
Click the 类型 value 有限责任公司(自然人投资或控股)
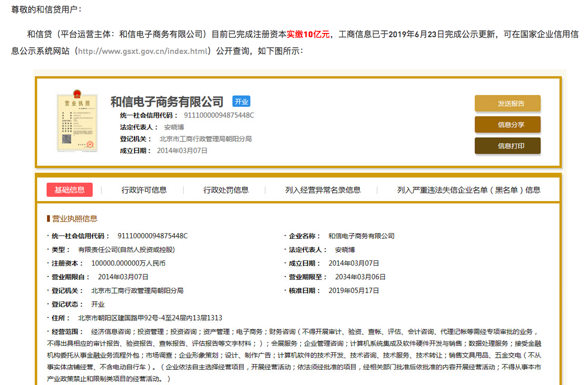tap(127, 250)
